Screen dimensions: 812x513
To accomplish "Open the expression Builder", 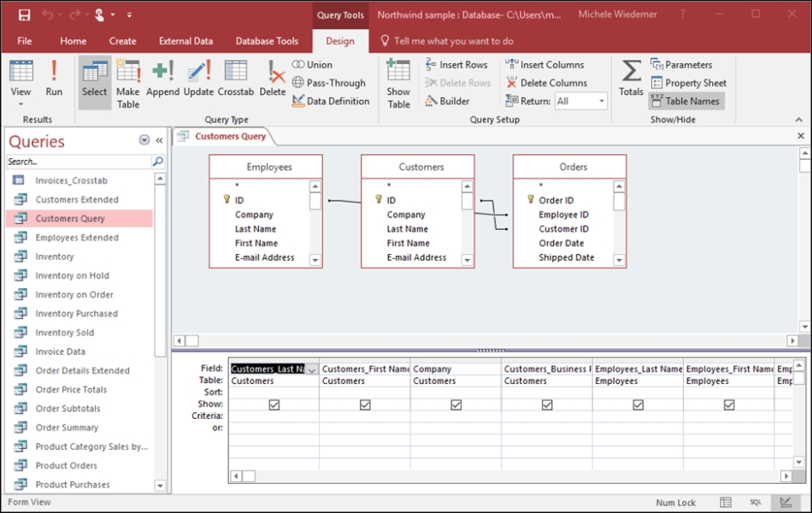I will [447, 101].
